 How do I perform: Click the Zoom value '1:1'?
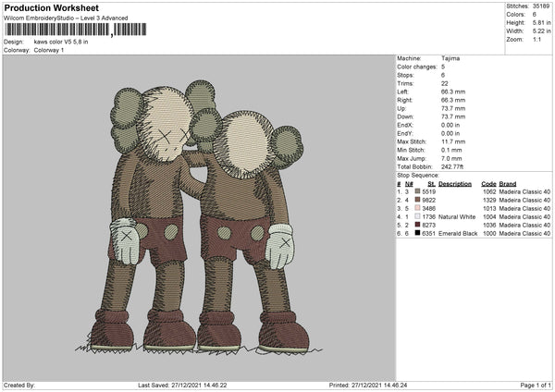point(536,39)
